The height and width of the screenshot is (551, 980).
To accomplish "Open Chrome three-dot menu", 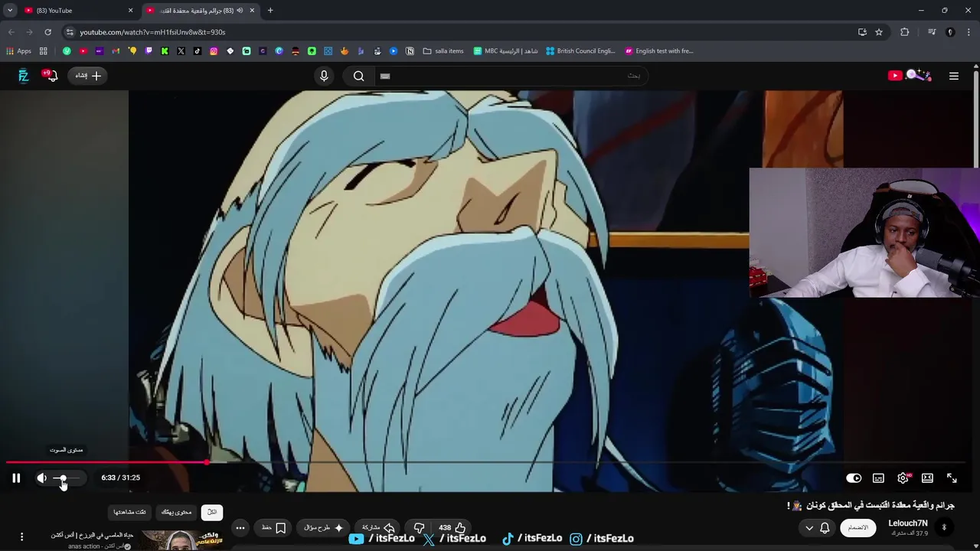I will pos(968,32).
